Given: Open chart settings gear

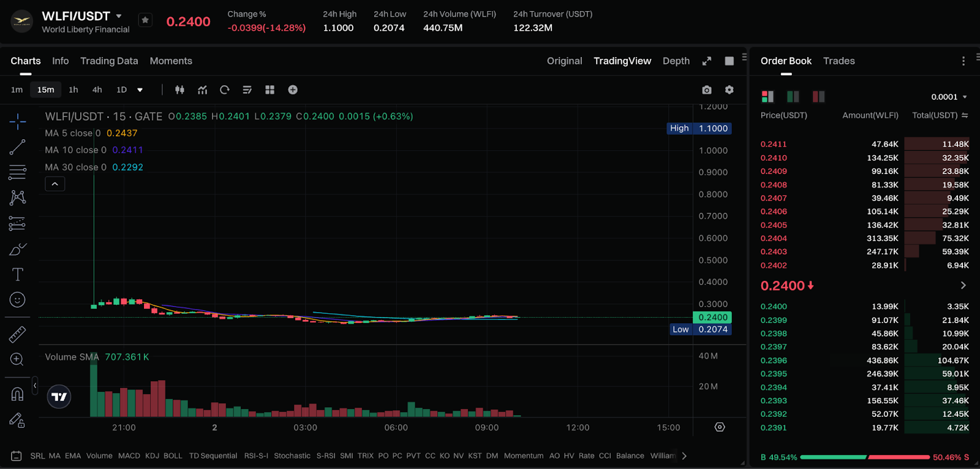Looking at the screenshot, I should pos(729,90).
